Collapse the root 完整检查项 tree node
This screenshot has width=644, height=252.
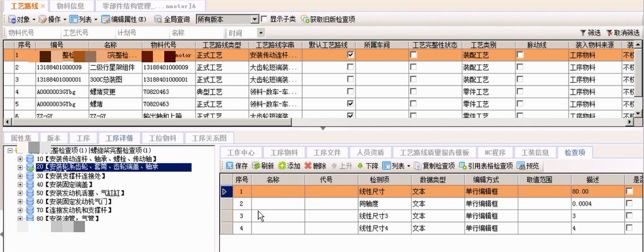click(10, 150)
